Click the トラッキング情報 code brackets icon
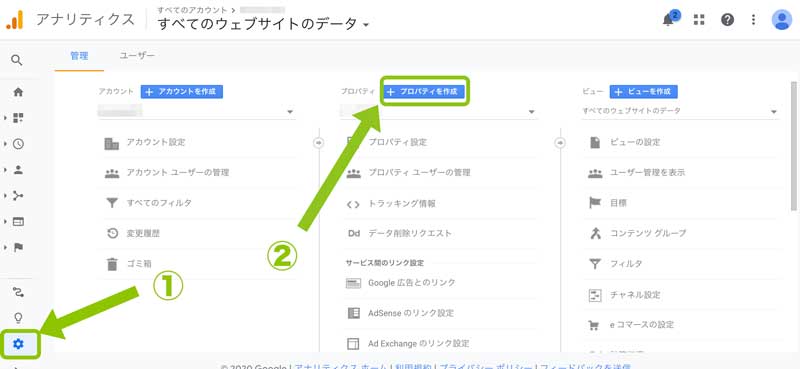Screen dimensions: 800x369 point(353,204)
